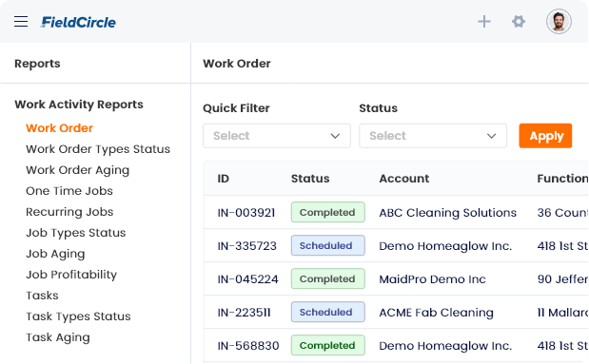Click the FieldCircle logo
Viewport: 589px width, 364px height.
78,22
